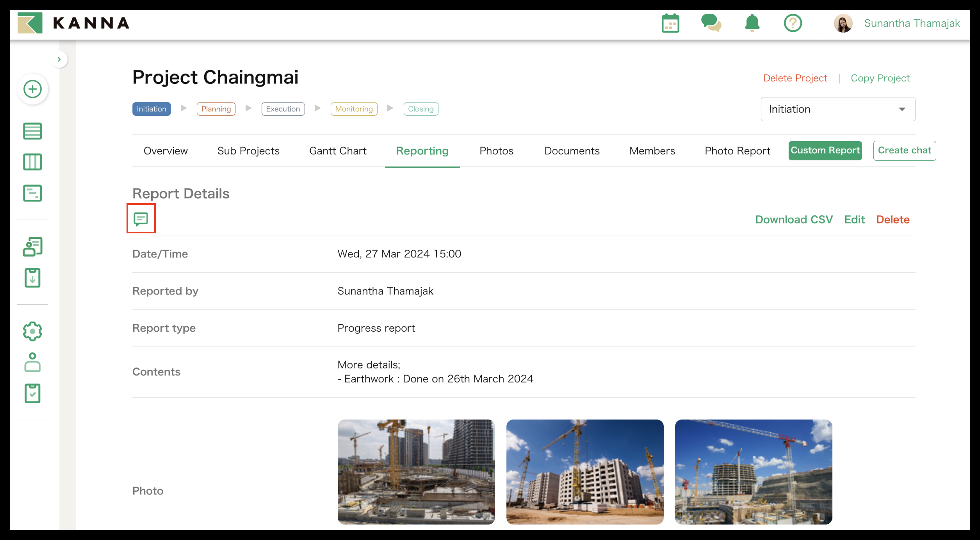Click the user person icon in sidebar
Image resolution: width=980 pixels, height=540 pixels.
(33, 362)
